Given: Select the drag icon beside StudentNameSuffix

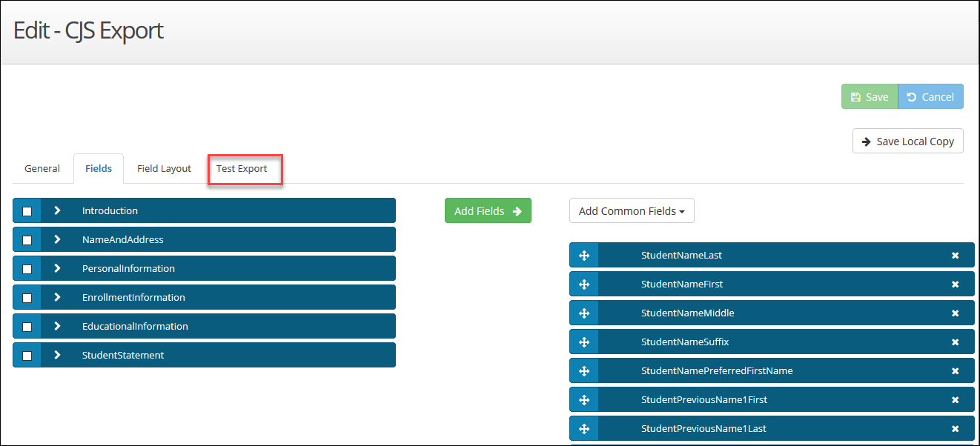Looking at the screenshot, I should [x=584, y=342].
